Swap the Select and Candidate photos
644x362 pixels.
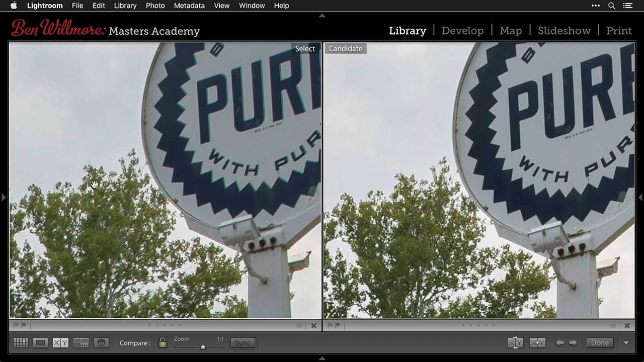pos(515,343)
